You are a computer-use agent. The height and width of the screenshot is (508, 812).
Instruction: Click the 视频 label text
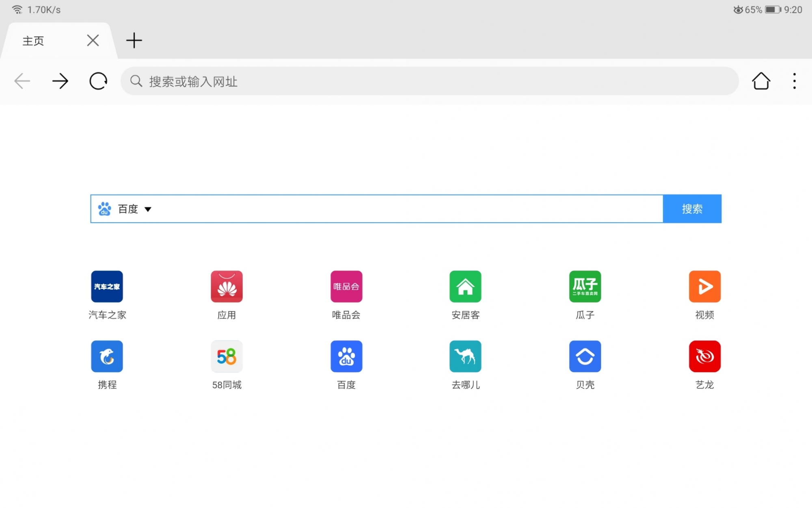tap(705, 315)
